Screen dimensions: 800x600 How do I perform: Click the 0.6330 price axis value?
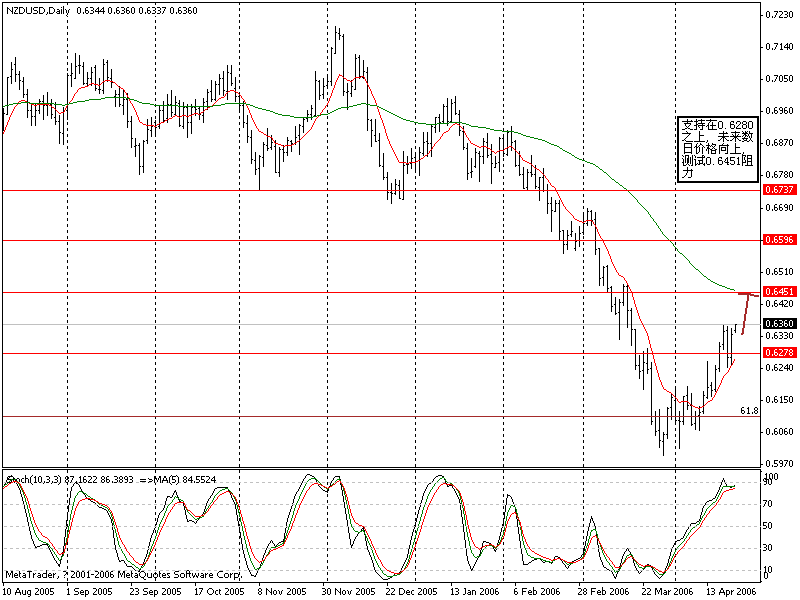coord(780,336)
